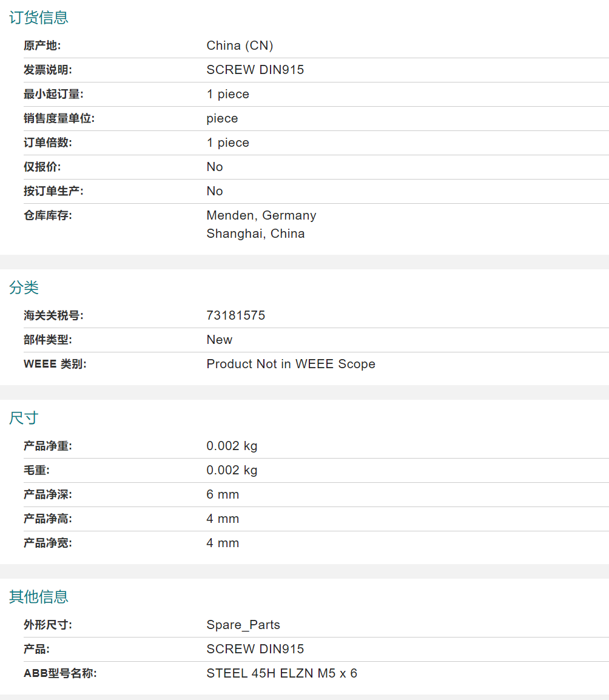The height and width of the screenshot is (700, 609).
Task: Click the 其他信息 section heading
Action: (38, 597)
